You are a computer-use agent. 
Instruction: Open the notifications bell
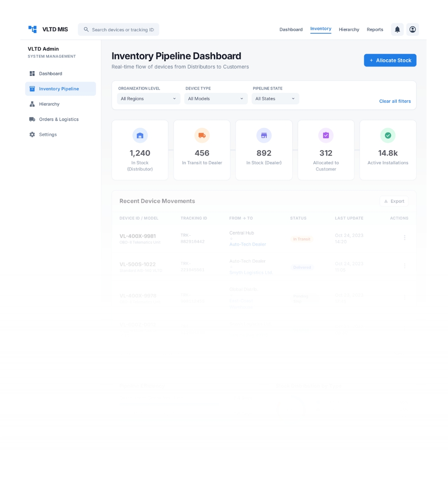click(x=397, y=29)
